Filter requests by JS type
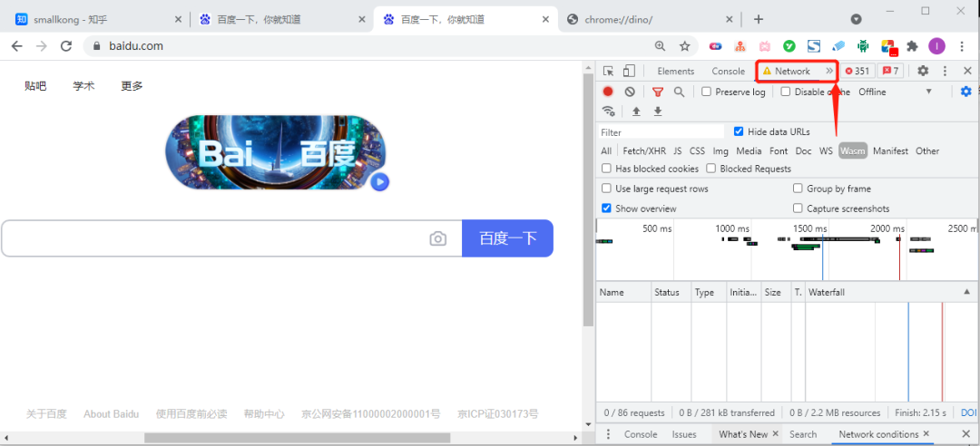980x446 pixels. tap(678, 150)
